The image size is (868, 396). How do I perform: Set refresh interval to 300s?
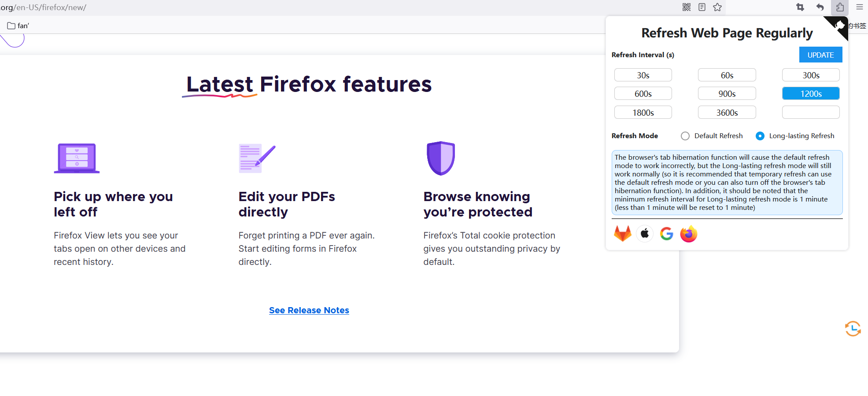(x=811, y=75)
